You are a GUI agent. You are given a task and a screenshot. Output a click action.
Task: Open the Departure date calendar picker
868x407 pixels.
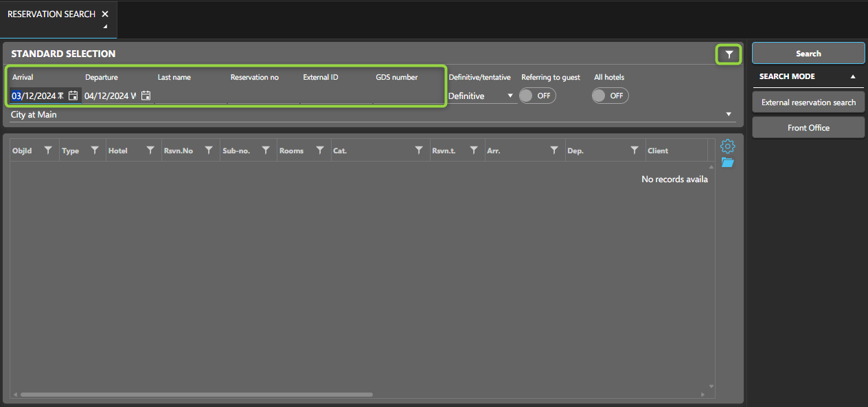[x=146, y=96]
